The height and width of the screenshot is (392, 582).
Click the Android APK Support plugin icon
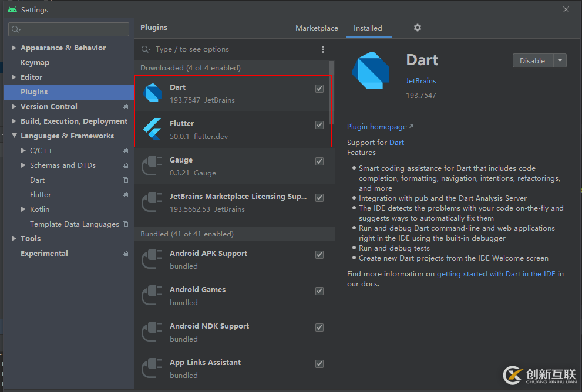153,259
